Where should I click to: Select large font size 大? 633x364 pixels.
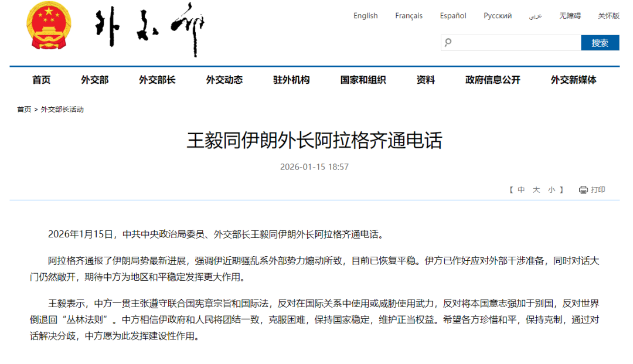pos(536,190)
